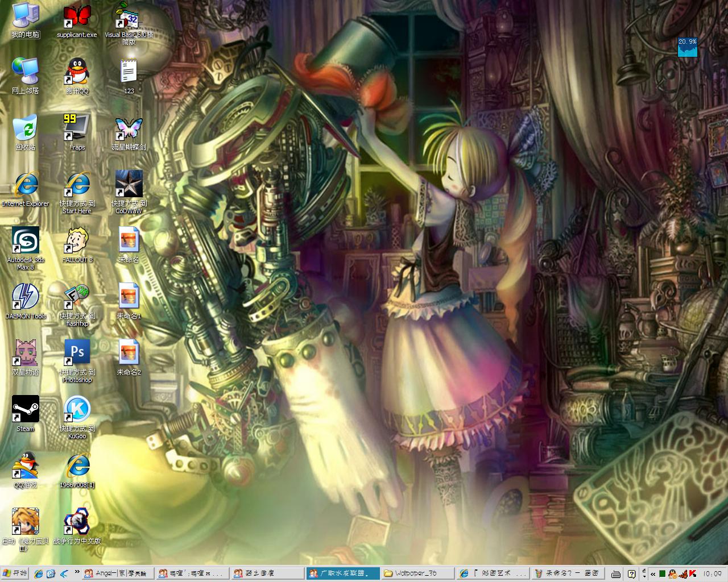728x582 pixels.
Task: Launch Visual Basic 6.0 shortcut
Action: pos(129,24)
